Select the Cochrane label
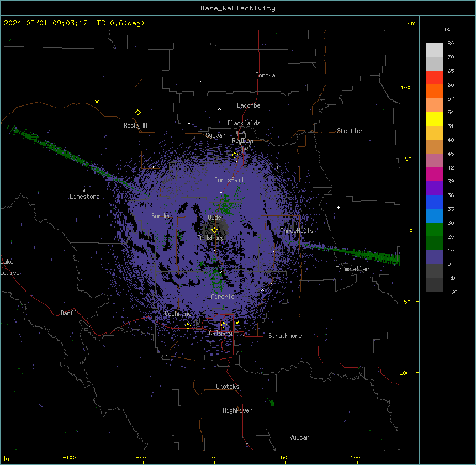The height and width of the screenshot is (465, 476). 178,314
